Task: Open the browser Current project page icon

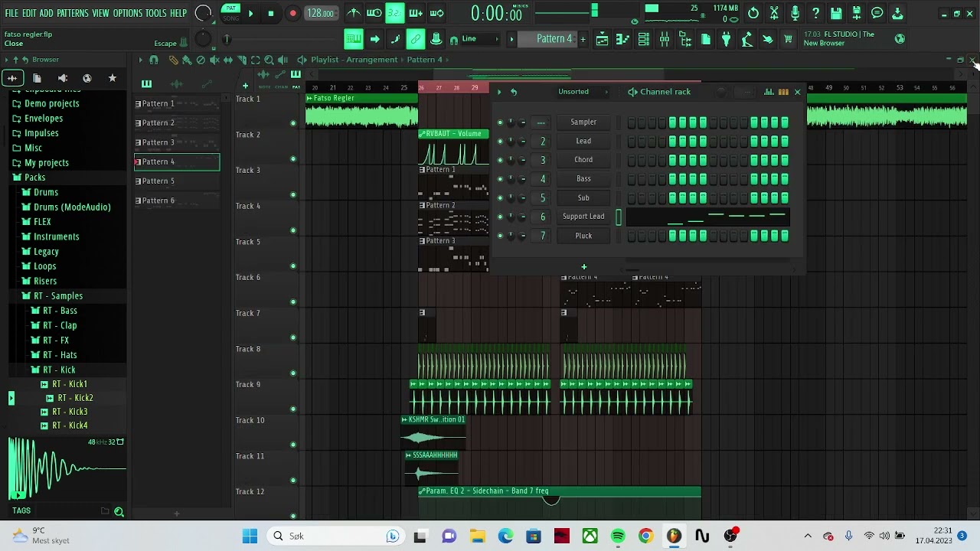Action: (37, 78)
